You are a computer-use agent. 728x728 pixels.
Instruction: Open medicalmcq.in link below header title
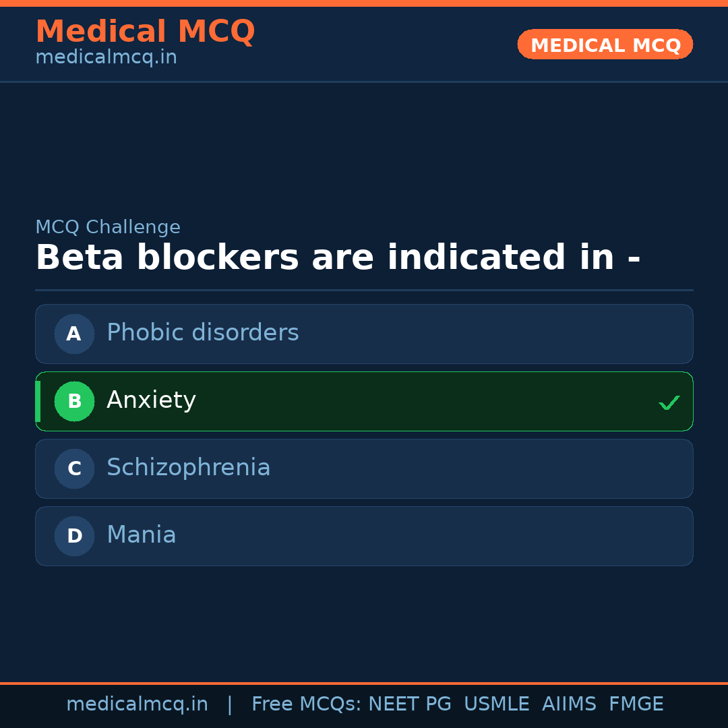click(106, 57)
